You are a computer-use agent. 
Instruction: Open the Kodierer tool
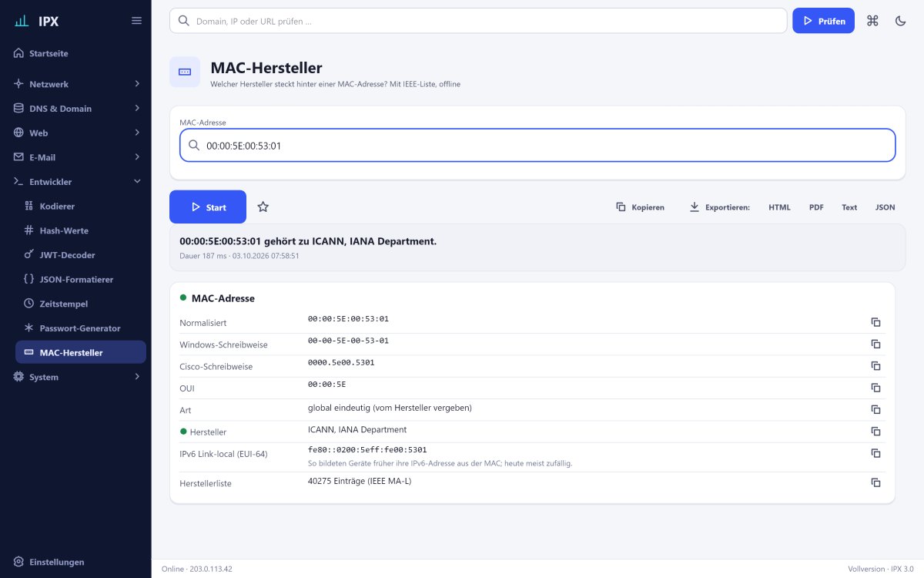81,206
